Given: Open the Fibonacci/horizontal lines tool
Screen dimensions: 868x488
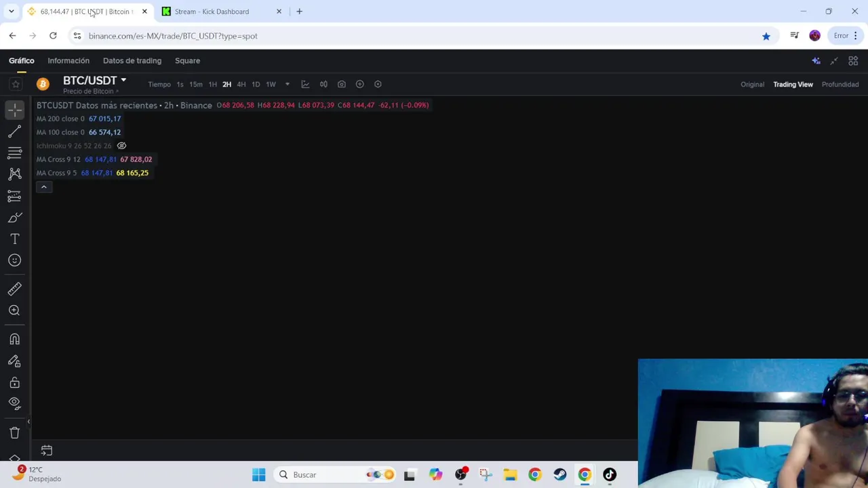Looking at the screenshot, I should tap(15, 152).
